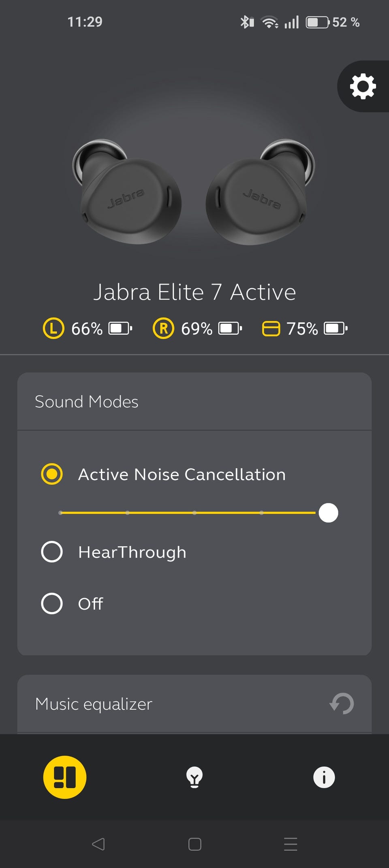Open the dashboard tab in the bottom bar

pyautogui.click(x=65, y=777)
